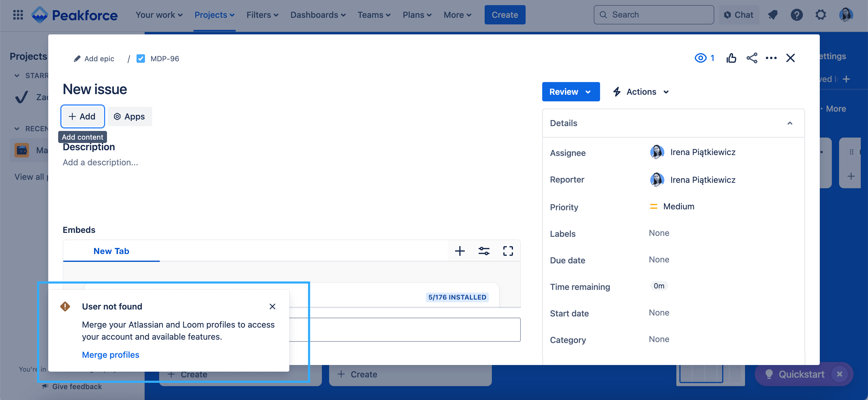Open the Review status dropdown
Screen dimensions: 868x400
tap(571, 92)
